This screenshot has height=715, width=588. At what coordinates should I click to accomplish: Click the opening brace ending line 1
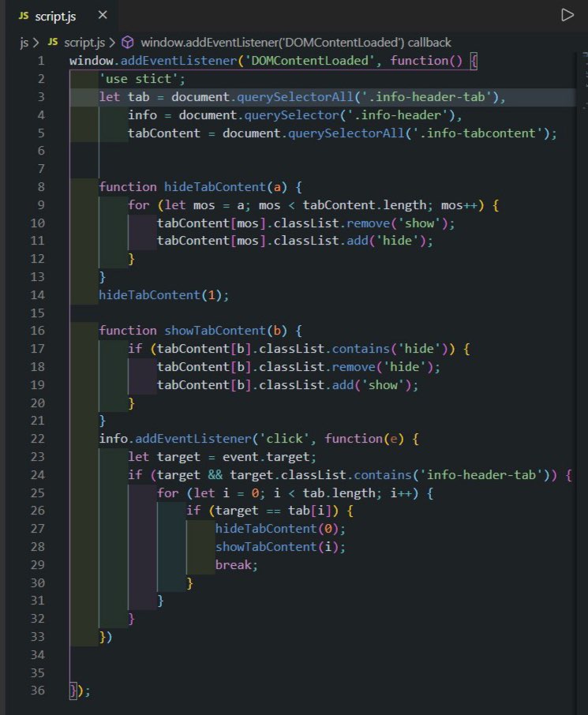pyautogui.click(x=474, y=61)
